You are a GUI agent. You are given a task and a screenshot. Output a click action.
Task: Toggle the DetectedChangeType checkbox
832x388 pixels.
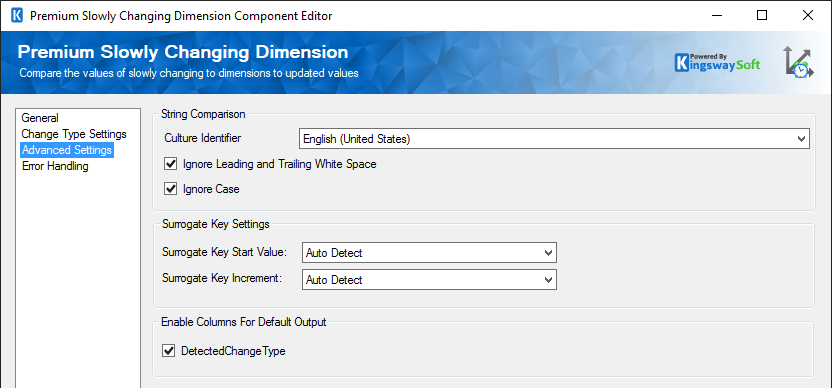tap(169, 350)
